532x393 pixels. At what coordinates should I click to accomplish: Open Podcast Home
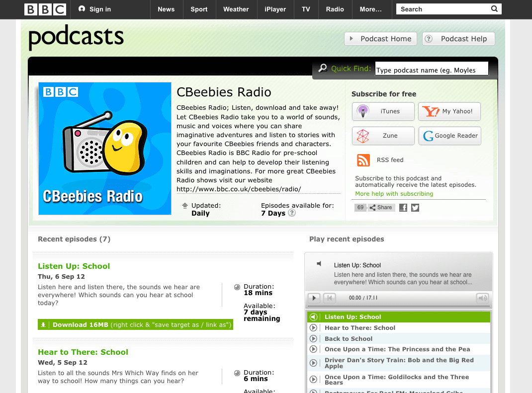[380, 39]
